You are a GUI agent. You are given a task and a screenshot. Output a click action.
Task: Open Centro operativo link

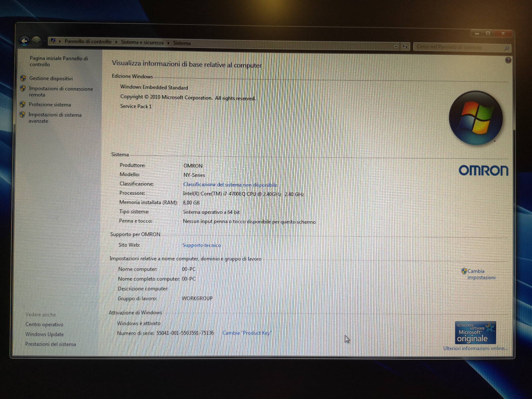(x=44, y=324)
